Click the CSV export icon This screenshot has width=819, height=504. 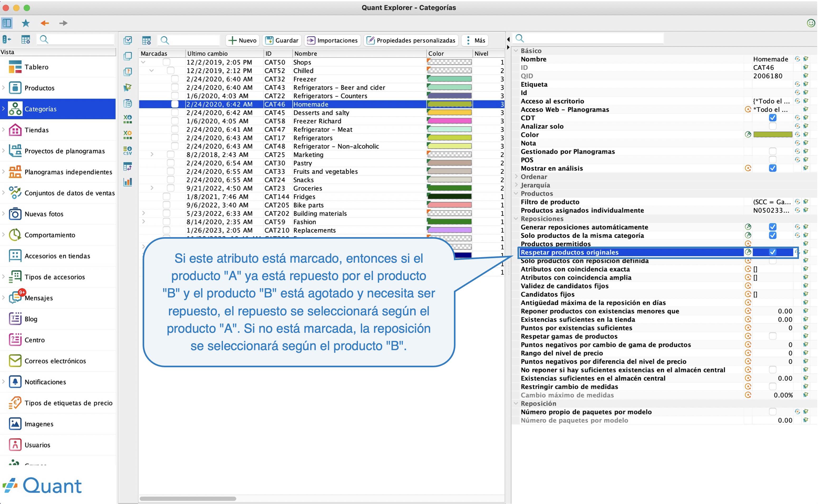(128, 151)
